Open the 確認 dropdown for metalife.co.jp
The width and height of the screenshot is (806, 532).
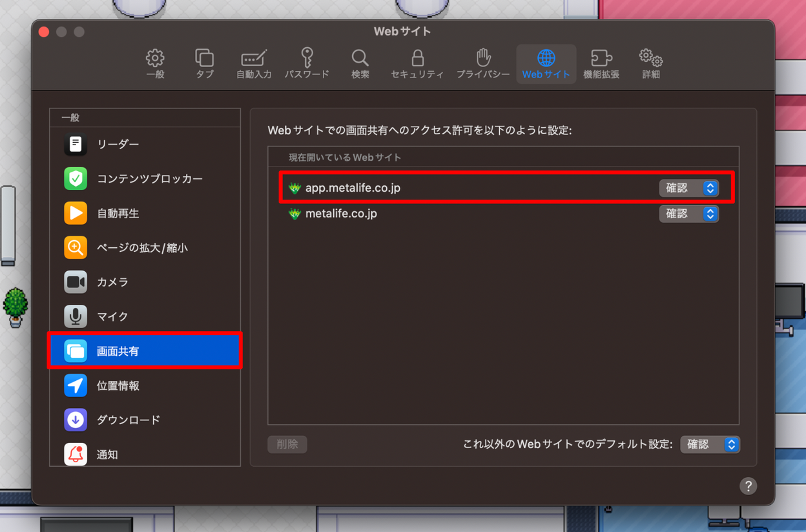pos(688,214)
